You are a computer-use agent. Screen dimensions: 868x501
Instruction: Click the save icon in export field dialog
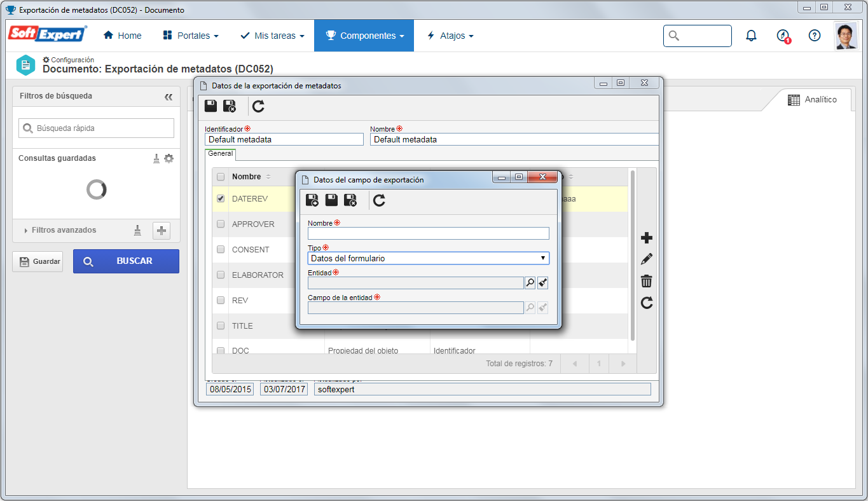tap(331, 201)
